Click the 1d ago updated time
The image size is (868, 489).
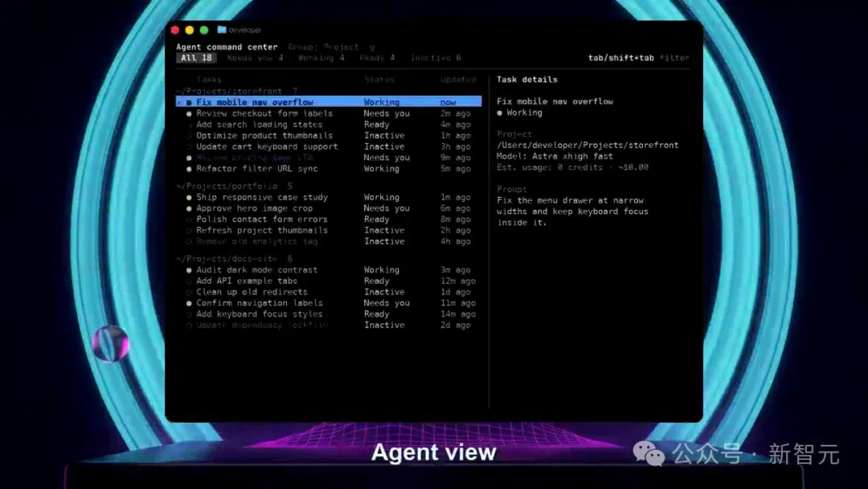[455, 293]
